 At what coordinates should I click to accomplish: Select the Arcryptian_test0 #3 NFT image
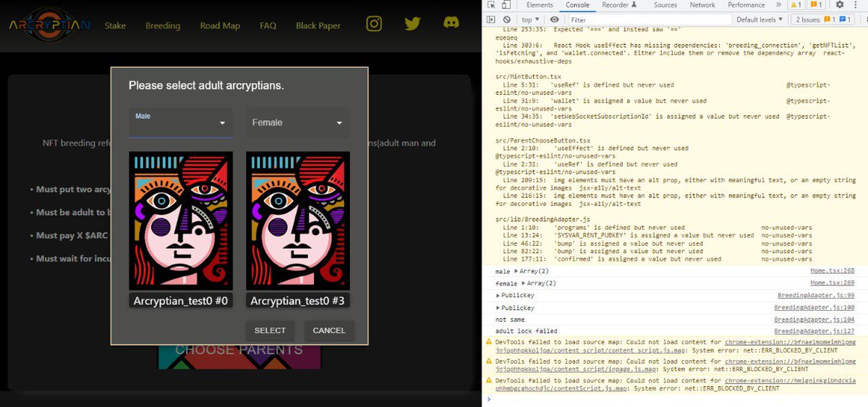(298, 220)
